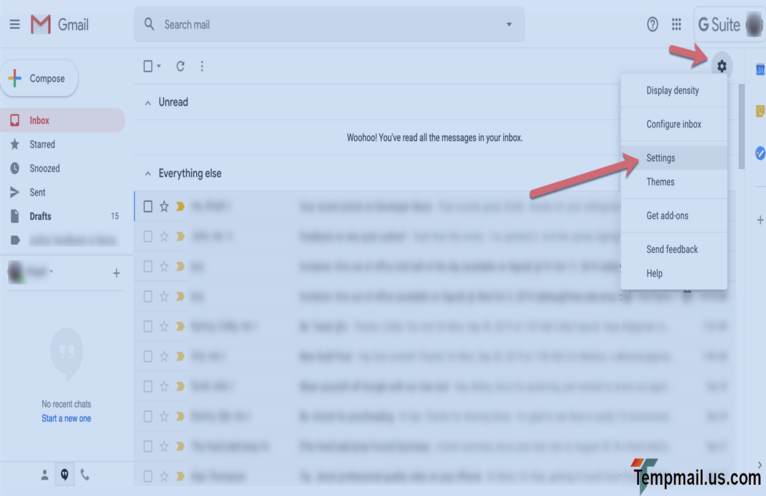Check the second email's checkbox
Viewport: 766px width, 496px height.
pos(148,237)
